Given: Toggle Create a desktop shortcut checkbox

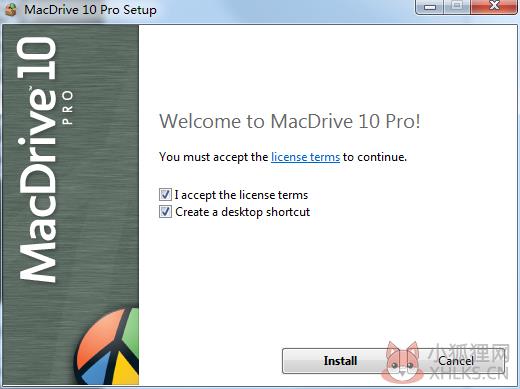Looking at the screenshot, I should tap(165, 212).
